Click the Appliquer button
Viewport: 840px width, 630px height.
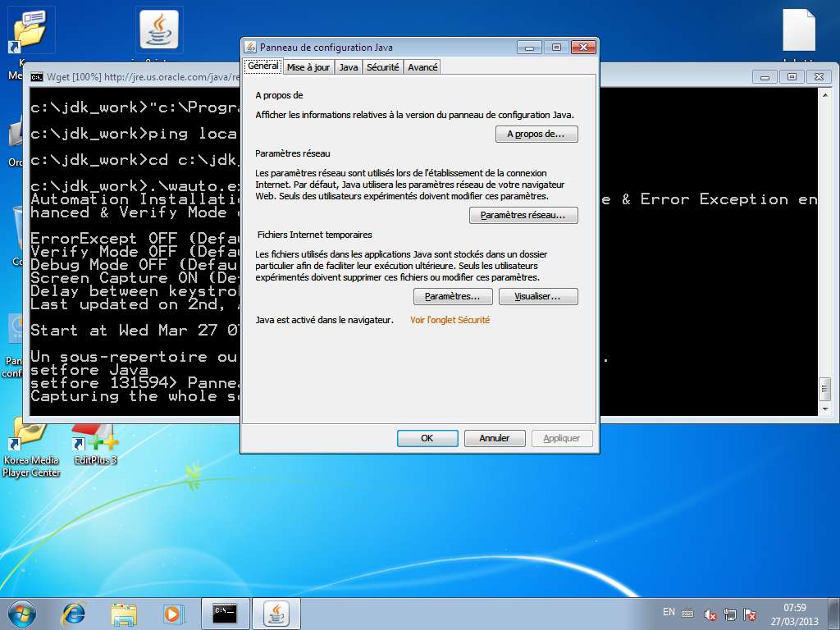pos(562,438)
